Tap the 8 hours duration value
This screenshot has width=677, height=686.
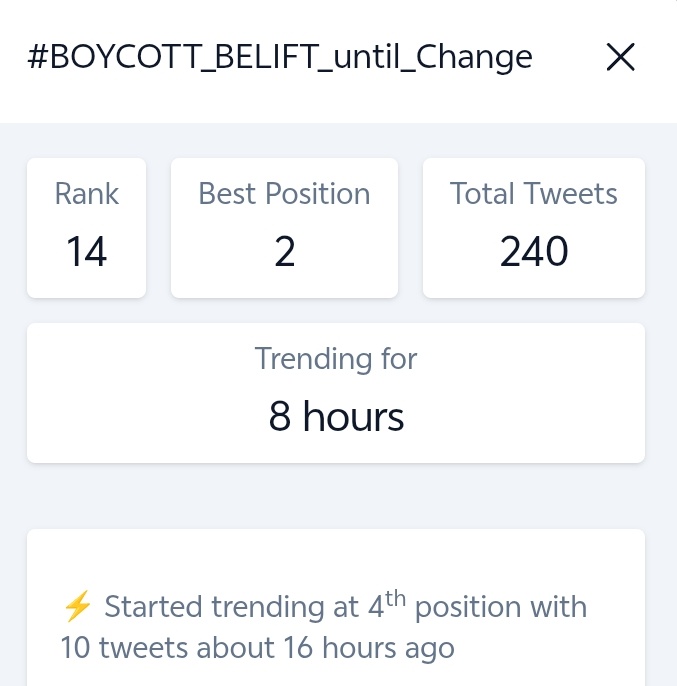point(336,416)
